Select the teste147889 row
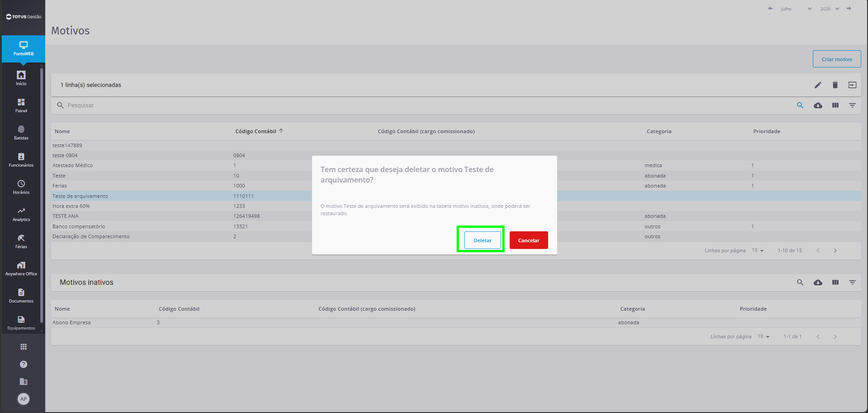This screenshot has height=413, width=868. 456,145
